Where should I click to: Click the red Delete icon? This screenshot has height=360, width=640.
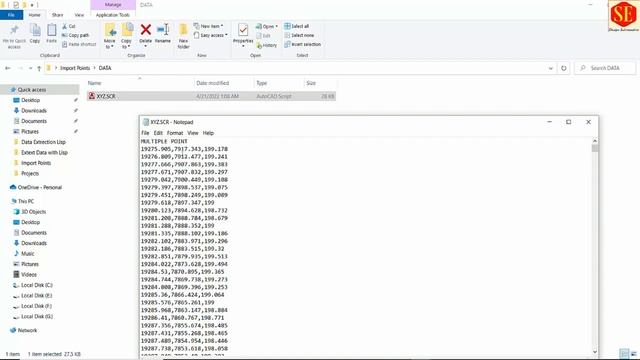click(146, 29)
